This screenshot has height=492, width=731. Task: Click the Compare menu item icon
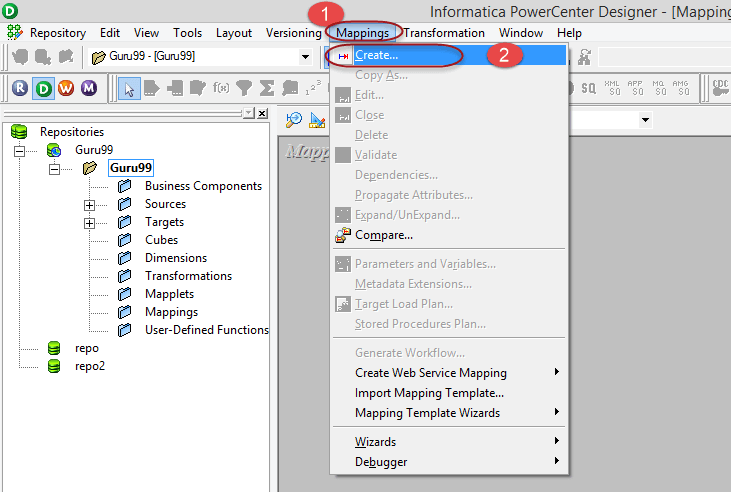coord(343,235)
